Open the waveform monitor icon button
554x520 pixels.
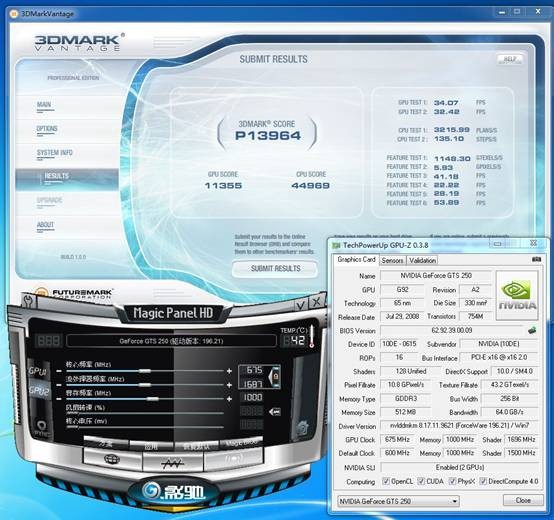click(173, 462)
